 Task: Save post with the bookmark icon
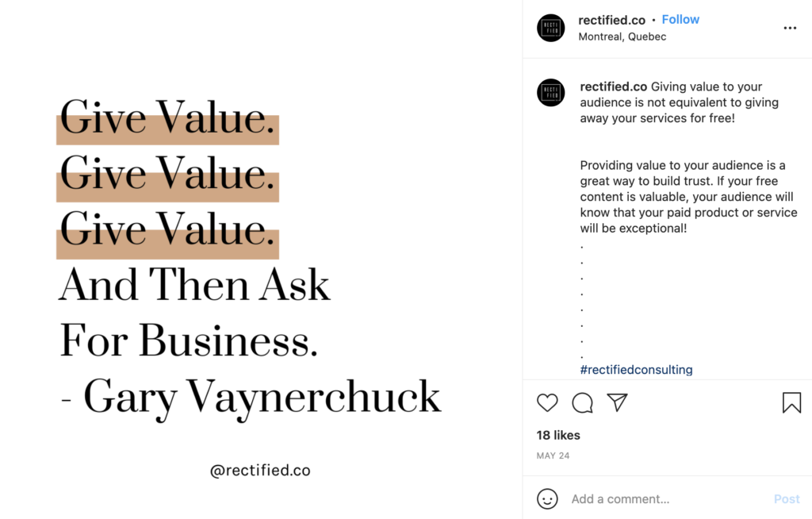(x=791, y=403)
